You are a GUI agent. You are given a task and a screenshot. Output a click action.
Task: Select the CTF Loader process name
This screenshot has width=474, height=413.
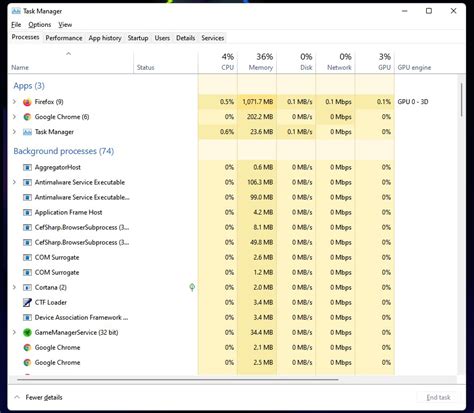(x=51, y=302)
